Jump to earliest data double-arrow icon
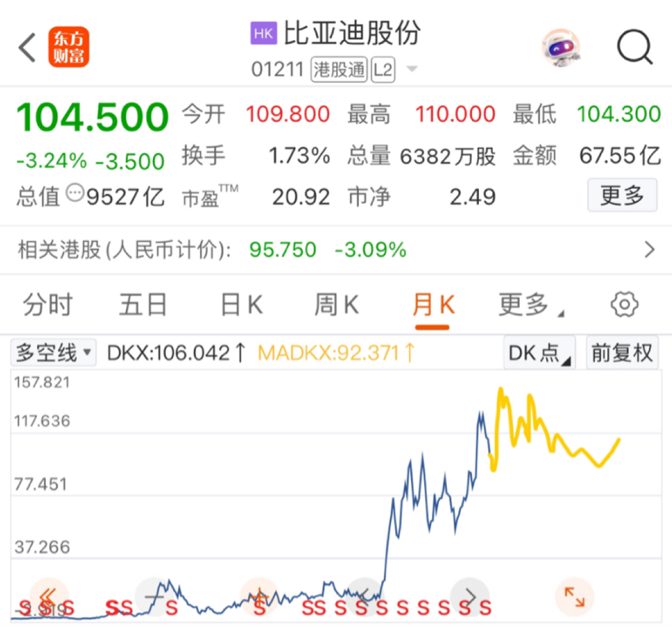The width and height of the screenshot is (672, 627). (x=49, y=597)
